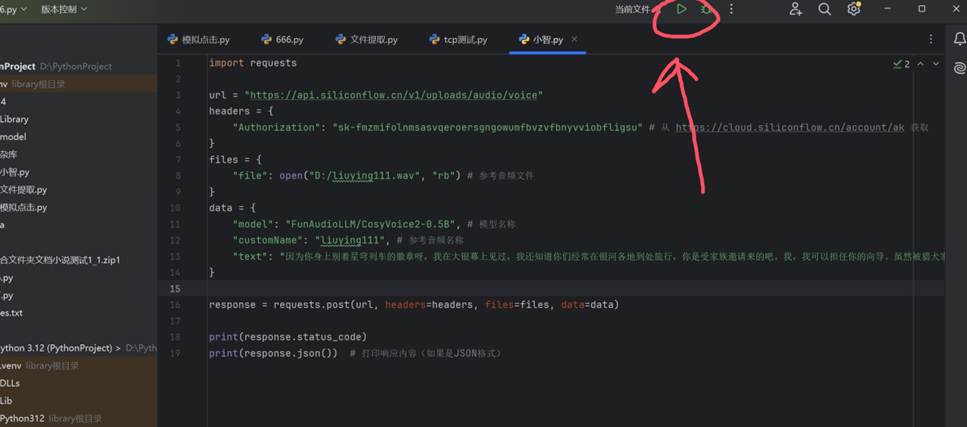The height and width of the screenshot is (427, 967).
Task: Open IDE settings gear icon
Action: (853, 9)
